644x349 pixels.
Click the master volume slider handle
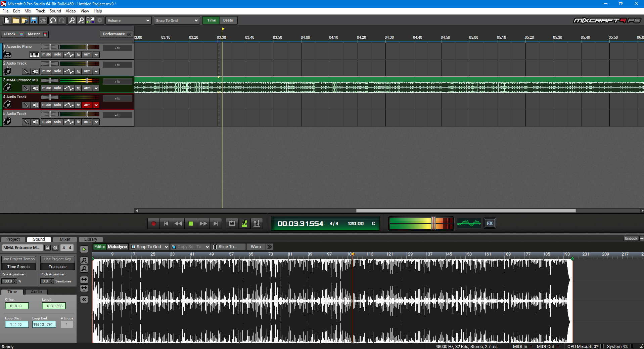point(433,223)
